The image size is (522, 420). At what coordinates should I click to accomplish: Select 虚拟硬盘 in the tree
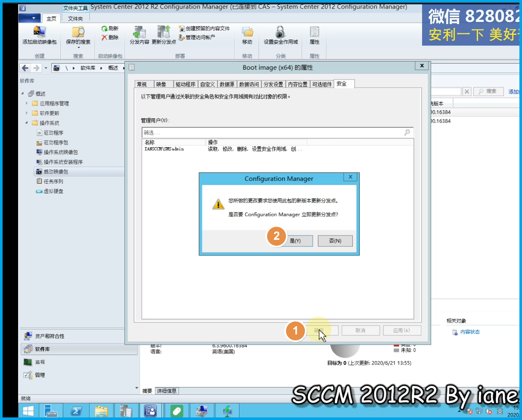[x=53, y=191]
